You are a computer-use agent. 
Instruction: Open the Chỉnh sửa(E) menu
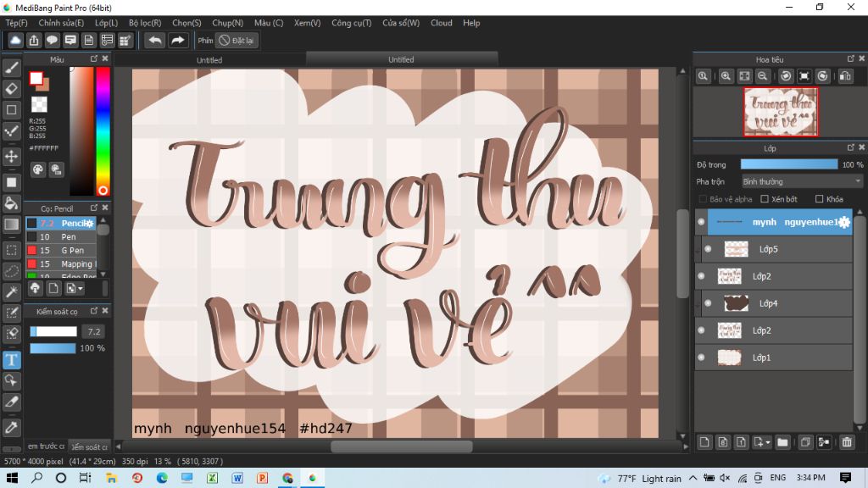(x=61, y=23)
